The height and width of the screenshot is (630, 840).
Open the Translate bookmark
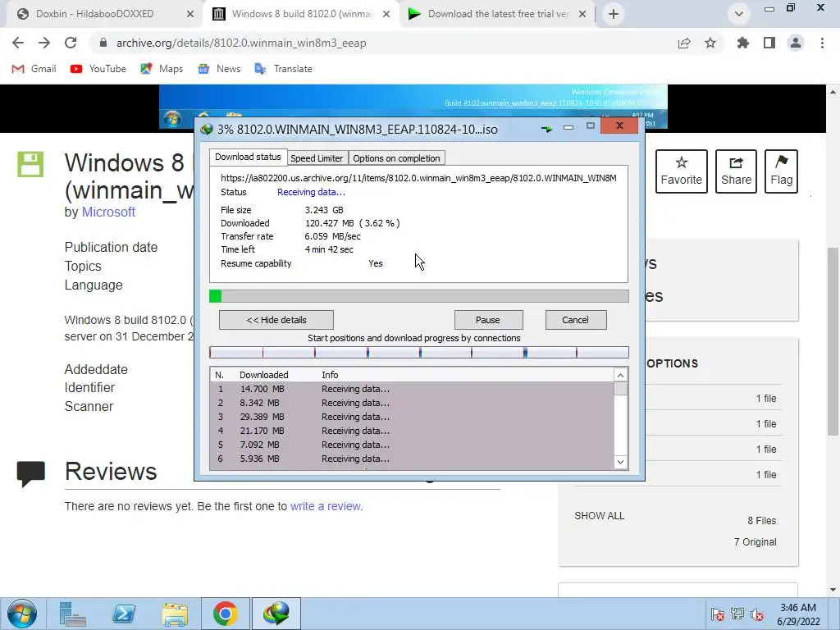click(x=284, y=69)
